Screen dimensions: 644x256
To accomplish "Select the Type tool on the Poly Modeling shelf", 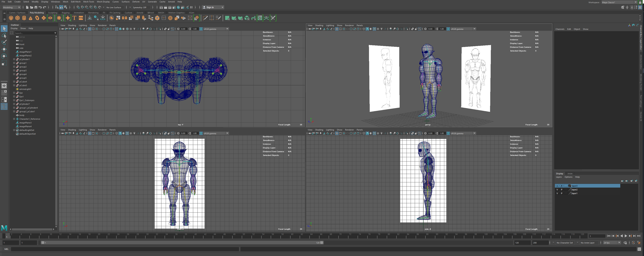I will pyautogui.click(x=74, y=18).
